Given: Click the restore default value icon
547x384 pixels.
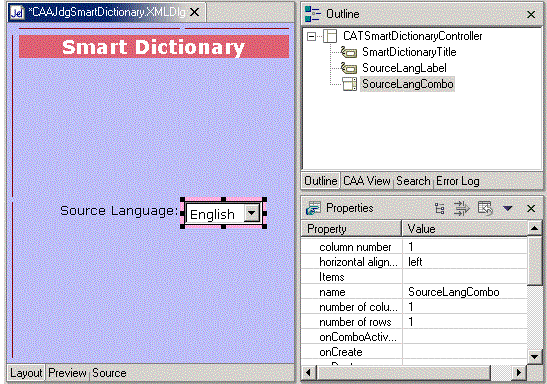Looking at the screenshot, I should 485,208.
